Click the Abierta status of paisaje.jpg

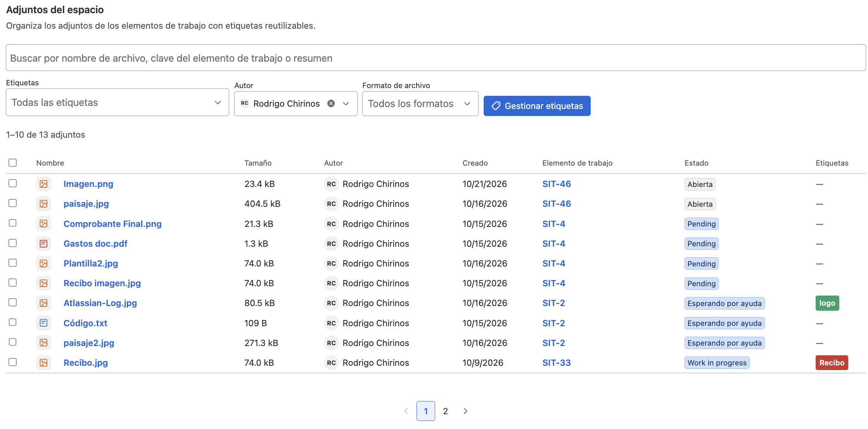tap(700, 204)
